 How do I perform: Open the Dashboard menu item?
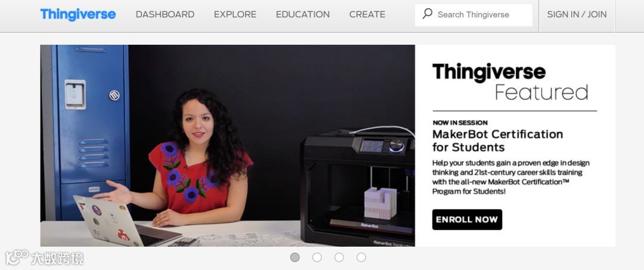165,14
